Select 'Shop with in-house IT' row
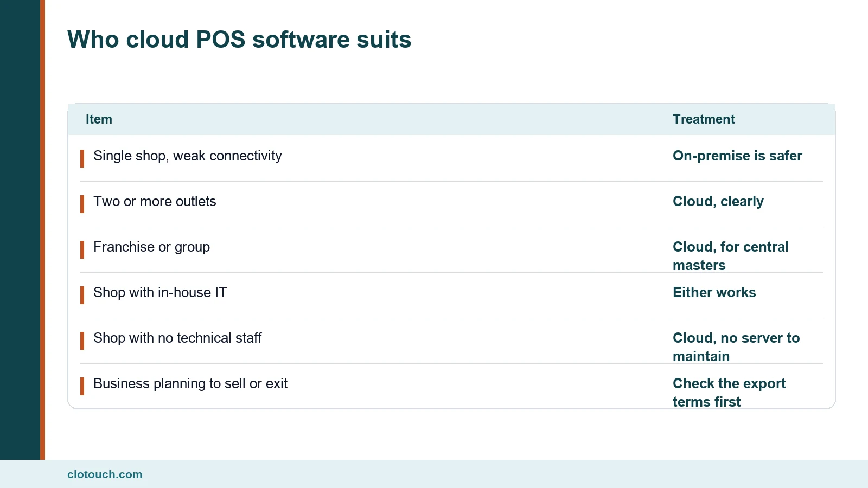Screen dimensions: 868x488 coord(451,296)
